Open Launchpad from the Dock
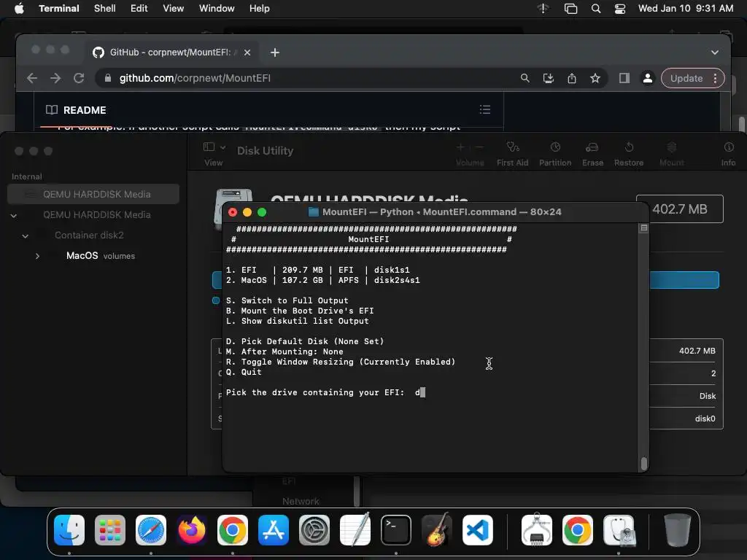Screen dimensions: 747x560 tap(110, 530)
